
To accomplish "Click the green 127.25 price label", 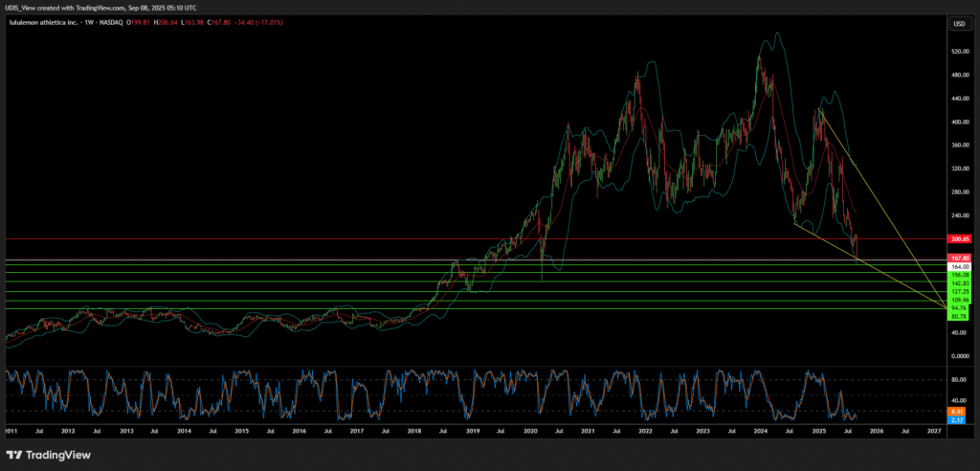I will coord(958,292).
